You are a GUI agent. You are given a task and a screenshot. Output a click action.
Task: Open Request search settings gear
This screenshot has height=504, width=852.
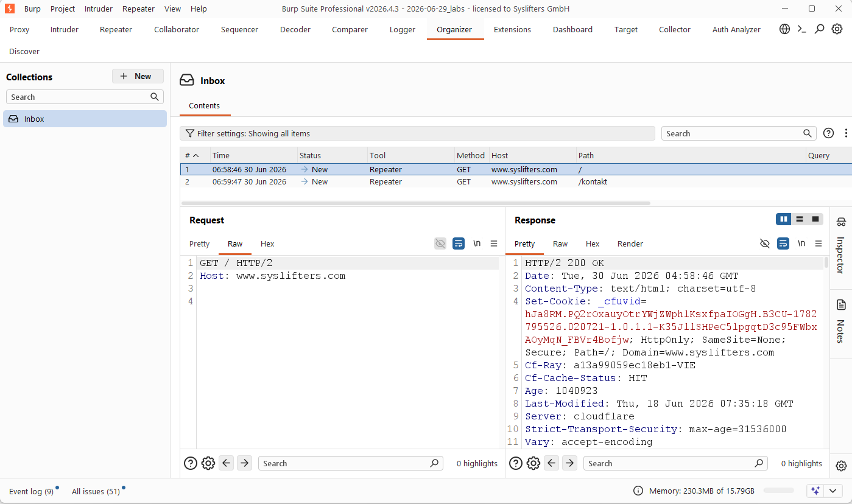208,463
